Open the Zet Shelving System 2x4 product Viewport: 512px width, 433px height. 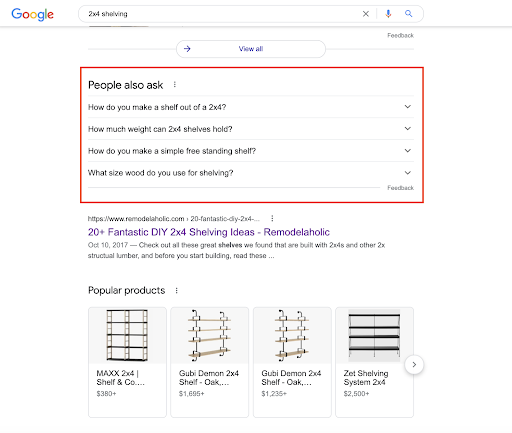(374, 362)
